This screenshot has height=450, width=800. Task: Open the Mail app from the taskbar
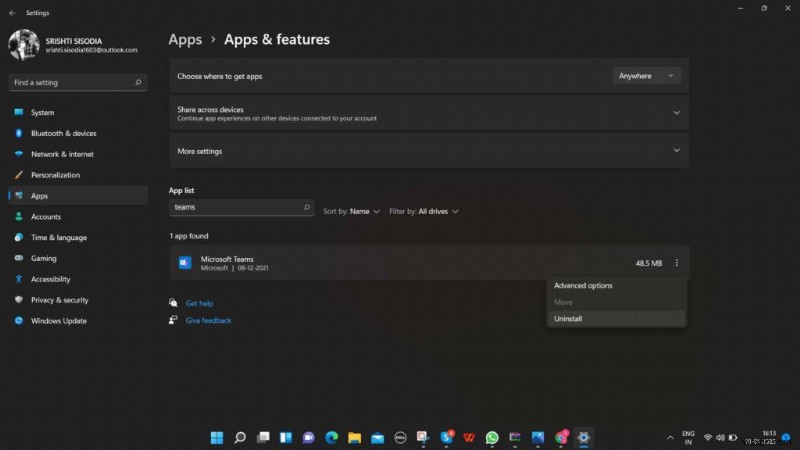[x=378, y=437]
